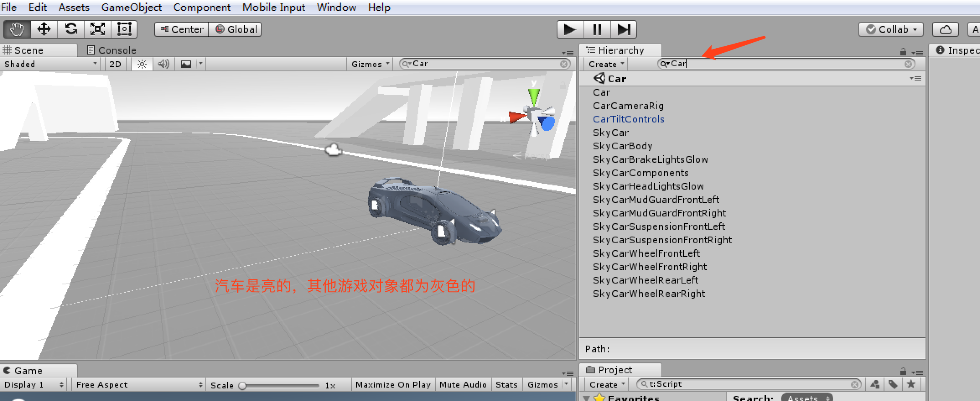Screen dimensions: 980x401
Task: Select SkyCarWheelFrontLeft in the Hierarchy
Action: [646, 253]
